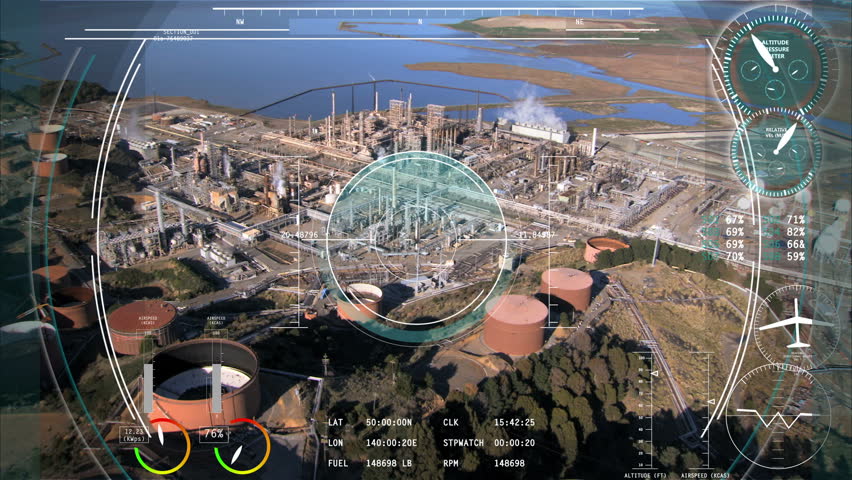Click the colored arc gauge beside 12.23 Kwps

point(162,446)
